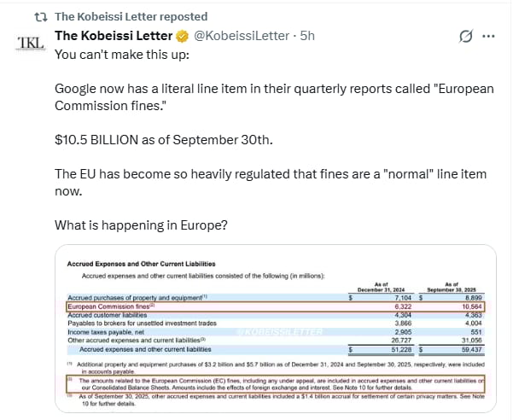This screenshot has width=513, height=420.
Task: Click the Grok slashed-circle icon
Action: pyautogui.click(x=465, y=36)
